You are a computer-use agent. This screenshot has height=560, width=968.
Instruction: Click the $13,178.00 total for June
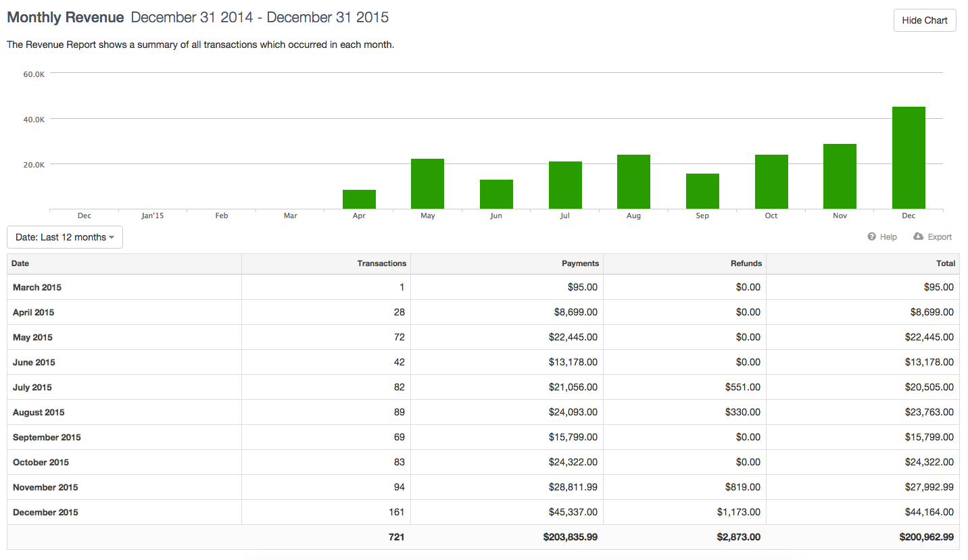[929, 363]
